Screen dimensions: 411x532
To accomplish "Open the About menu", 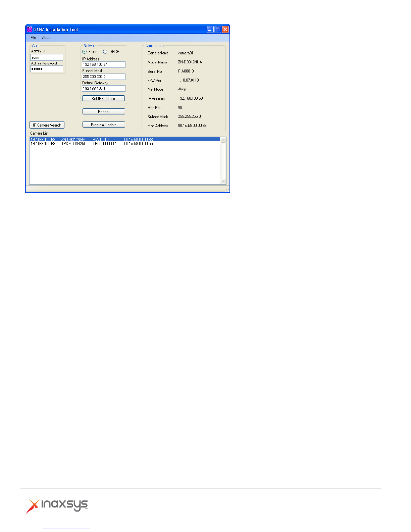I will (x=47, y=38).
